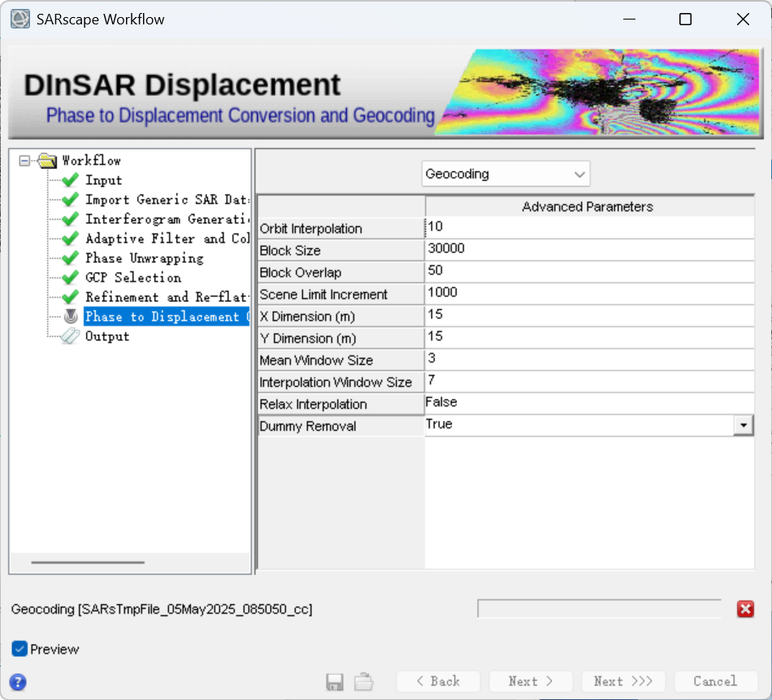Click the Orbit Interpolation row label
This screenshot has width=772, height=700.
tap(340, 228)
